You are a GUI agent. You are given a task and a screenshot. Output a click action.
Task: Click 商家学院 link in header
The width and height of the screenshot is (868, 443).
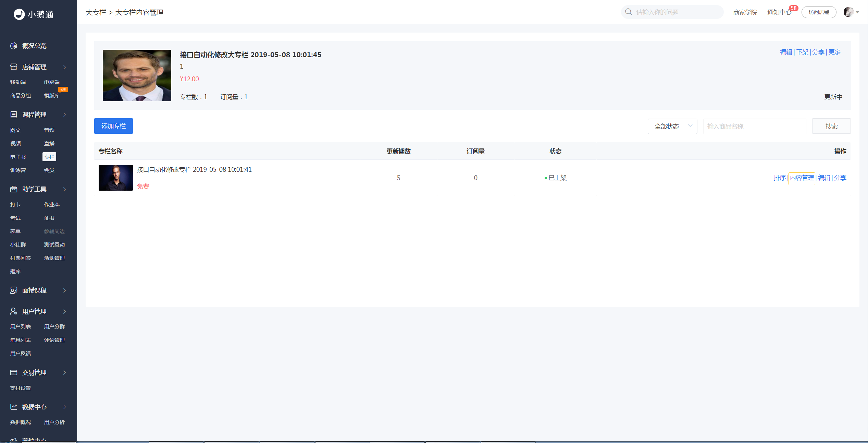745,12
